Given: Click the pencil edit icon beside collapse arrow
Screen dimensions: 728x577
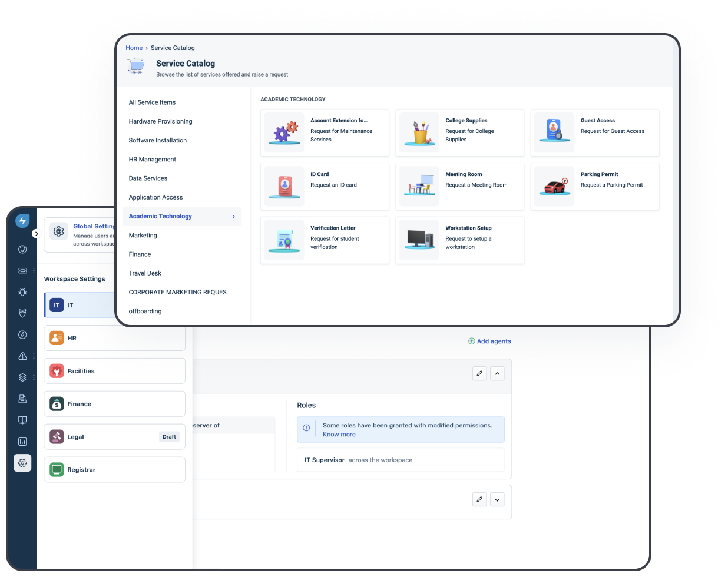Looking at the screenshot, I should point(479,373).
